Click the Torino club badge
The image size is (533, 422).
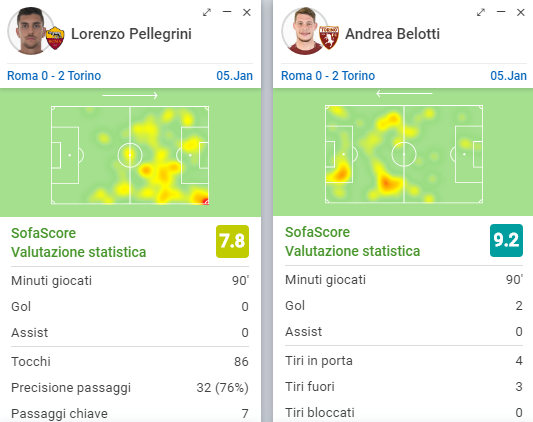coord(329,37)
